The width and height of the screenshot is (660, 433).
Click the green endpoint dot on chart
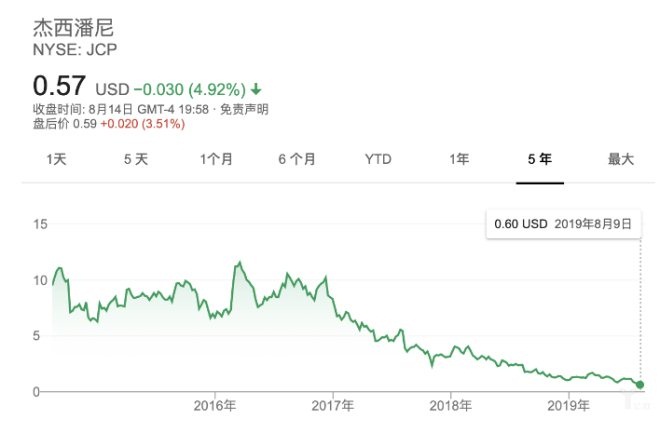click(640, 384)
